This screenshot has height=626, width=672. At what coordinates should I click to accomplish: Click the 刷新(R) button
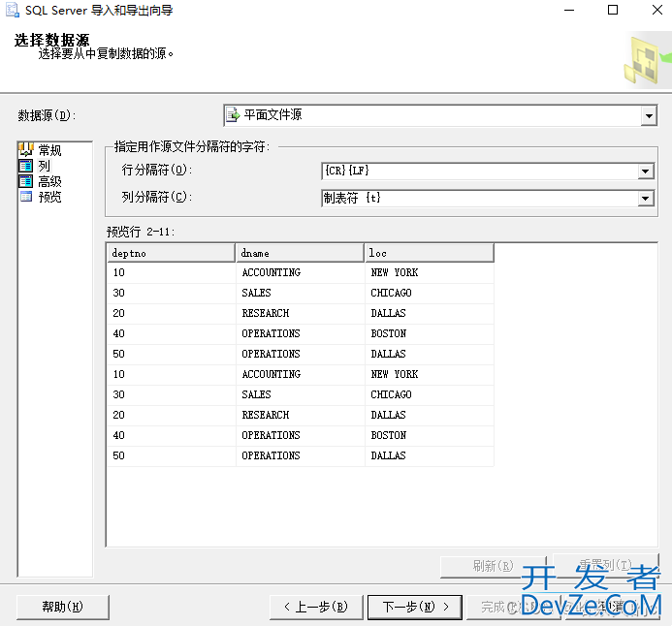[493, 566]
